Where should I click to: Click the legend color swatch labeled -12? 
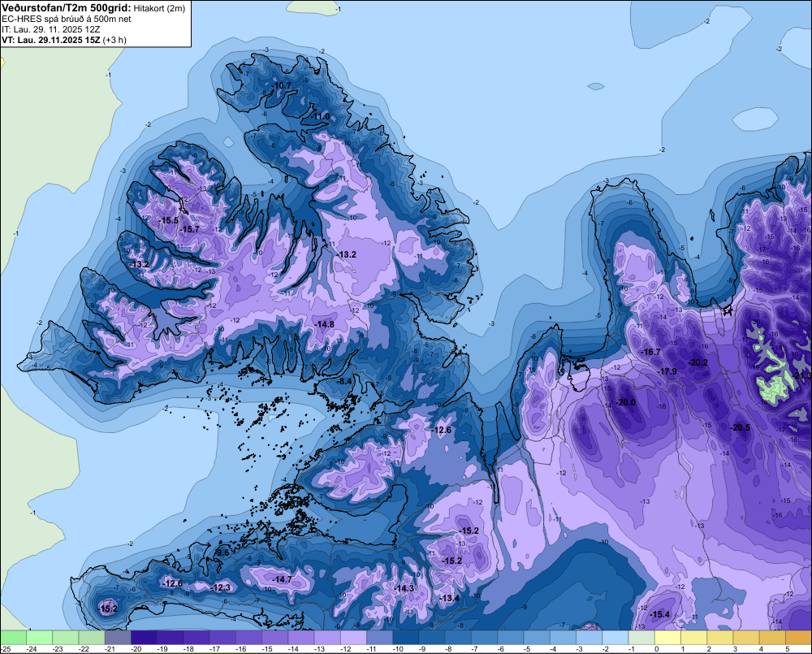pyautogui.click(x=353, y=637)
